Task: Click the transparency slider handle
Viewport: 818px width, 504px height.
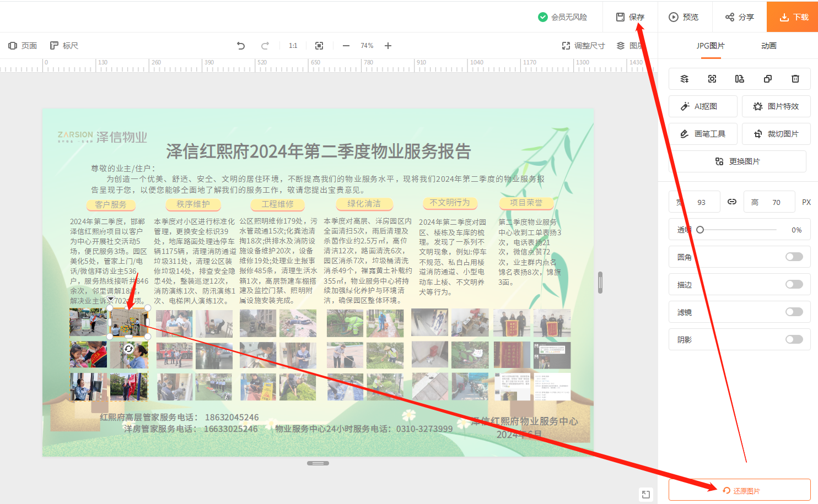Action: pos(700,230)
